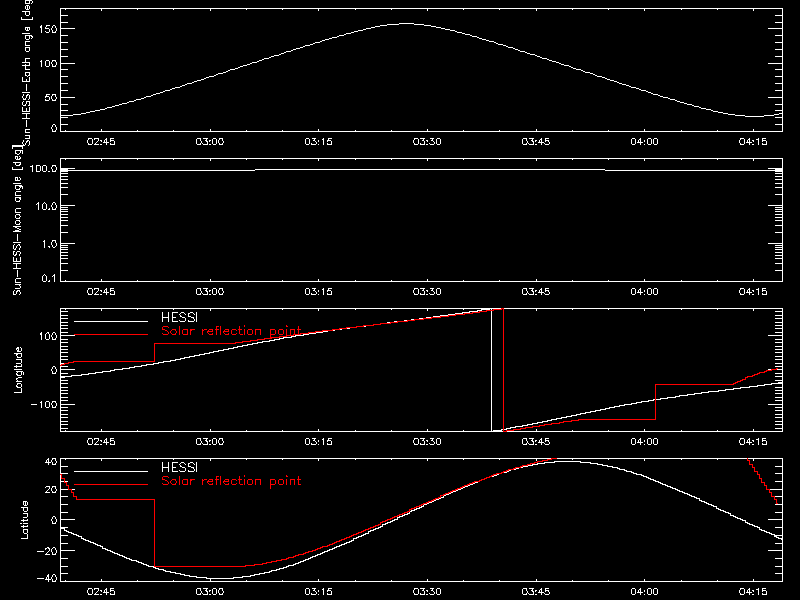Image resolution: width=800 pixels, height=600 pixels.
Task: Click 03:30 under the Moon angle plot
Action: [427, 292]
